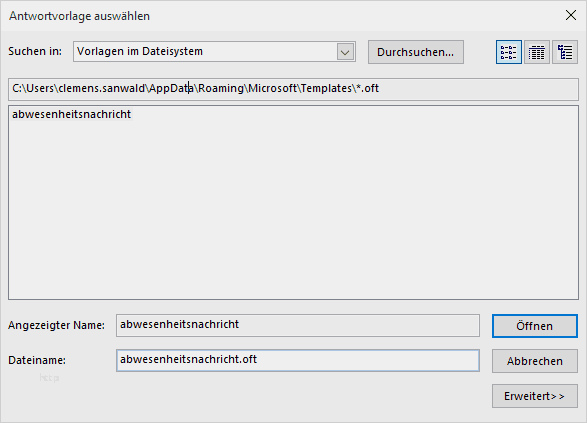This screenshot has width=587, height=423.
Task: Expand advanced options with Erweitert>>
Action: point(535,396)
